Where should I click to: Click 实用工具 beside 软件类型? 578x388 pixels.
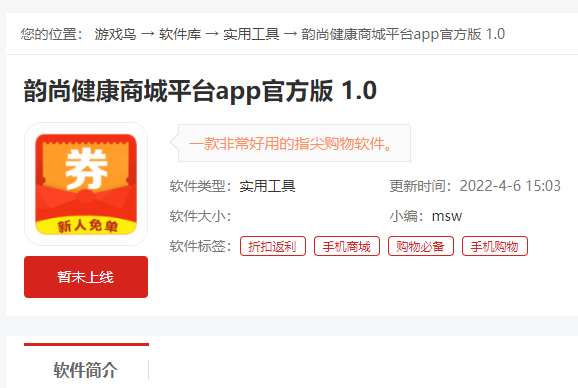(x=268, y=186)
